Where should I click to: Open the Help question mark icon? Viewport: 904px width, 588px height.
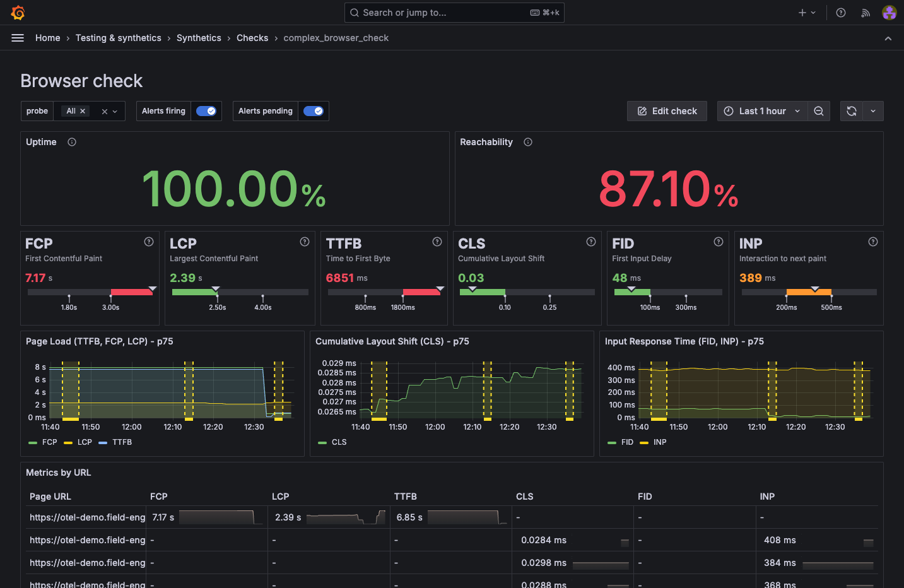coord(840,12)
